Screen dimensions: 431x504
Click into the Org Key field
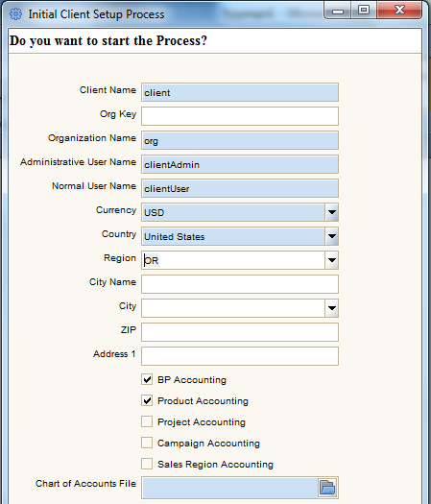pyautogui.click(x=240, y=116)
